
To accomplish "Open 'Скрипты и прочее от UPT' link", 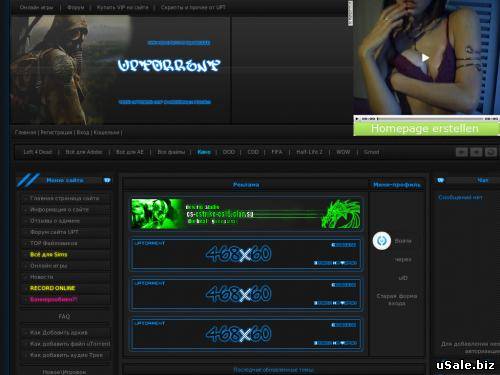I will pyautogui.click(x=193, y=7).
